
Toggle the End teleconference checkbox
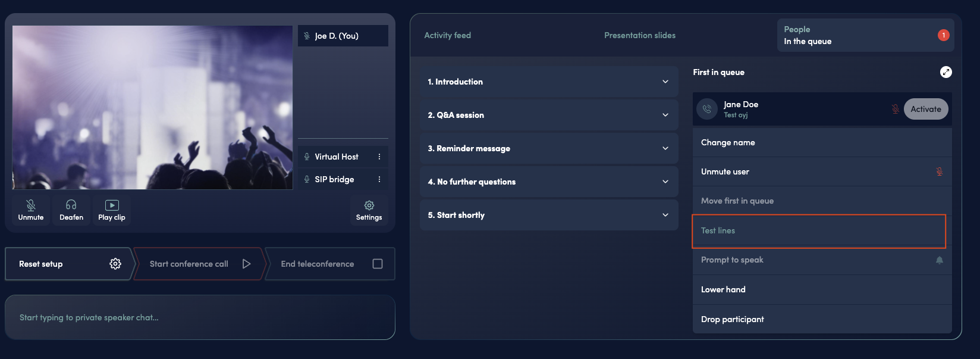378,264
